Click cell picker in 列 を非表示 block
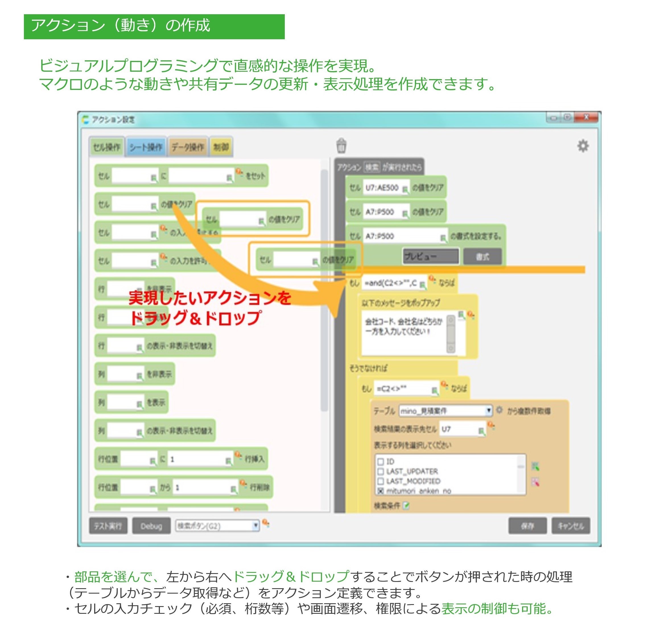 [140, 376]
